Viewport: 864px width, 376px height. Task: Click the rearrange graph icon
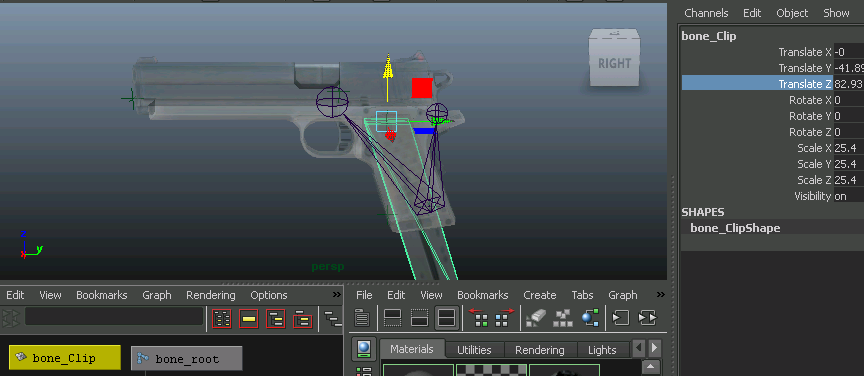[563, 318]
